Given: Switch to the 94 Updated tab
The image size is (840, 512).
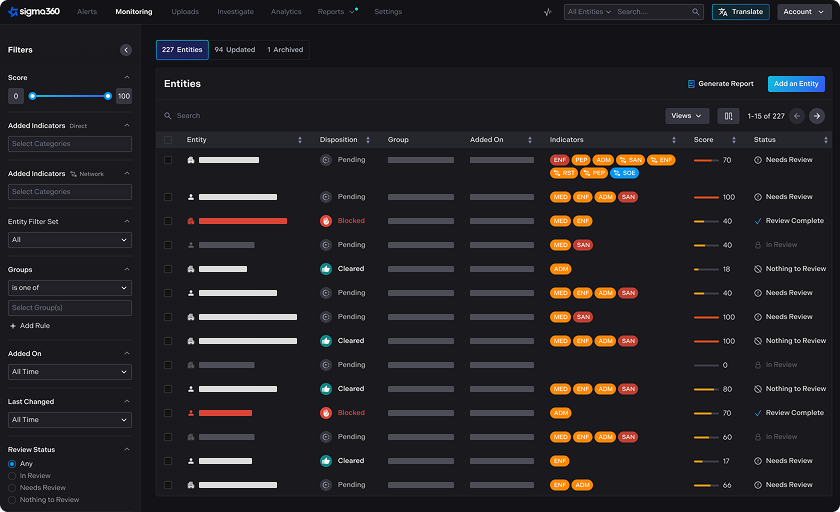Looking at the screenshot, I should click(234, 50).
